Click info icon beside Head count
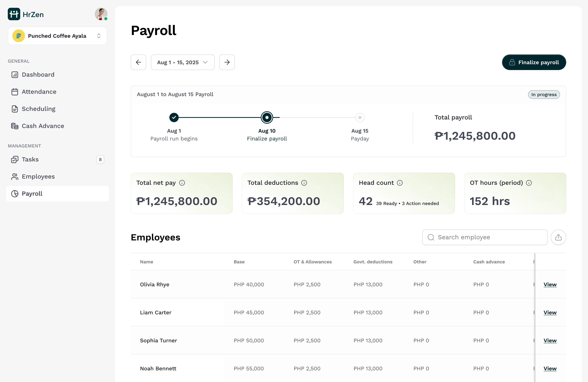The image size is (588, 382). point(400,183)
